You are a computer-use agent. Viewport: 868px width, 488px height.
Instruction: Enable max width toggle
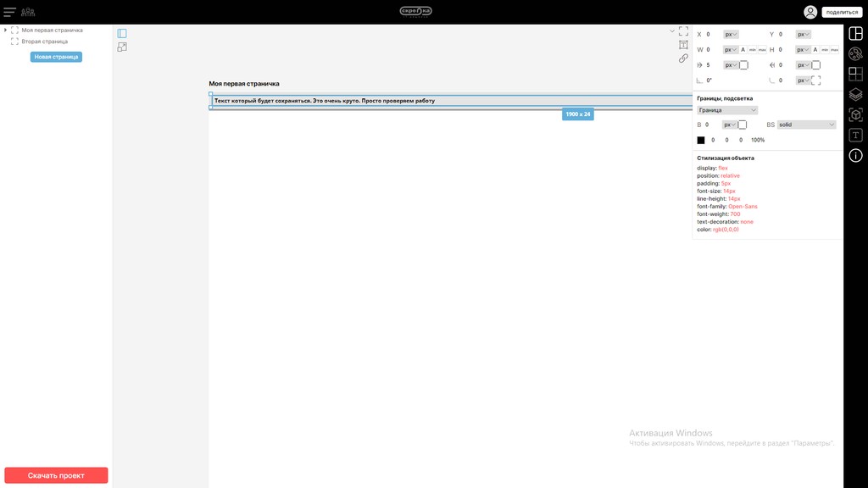coord(762,50)
